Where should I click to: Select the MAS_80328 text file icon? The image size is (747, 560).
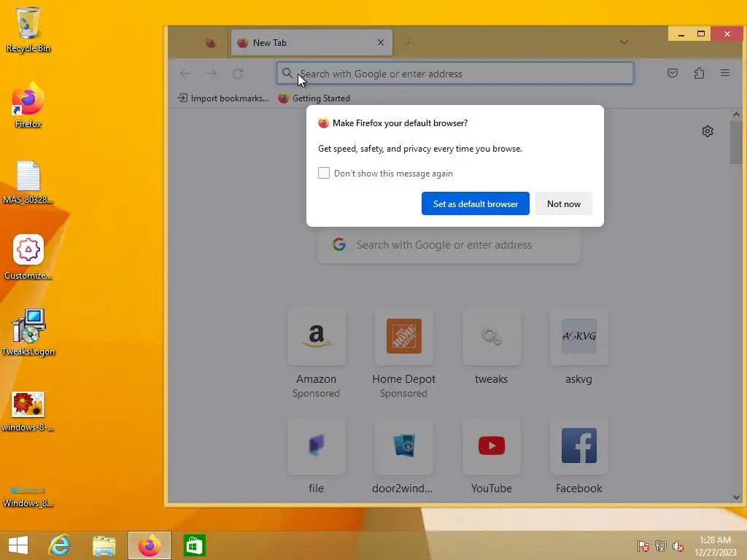(28, 183)
